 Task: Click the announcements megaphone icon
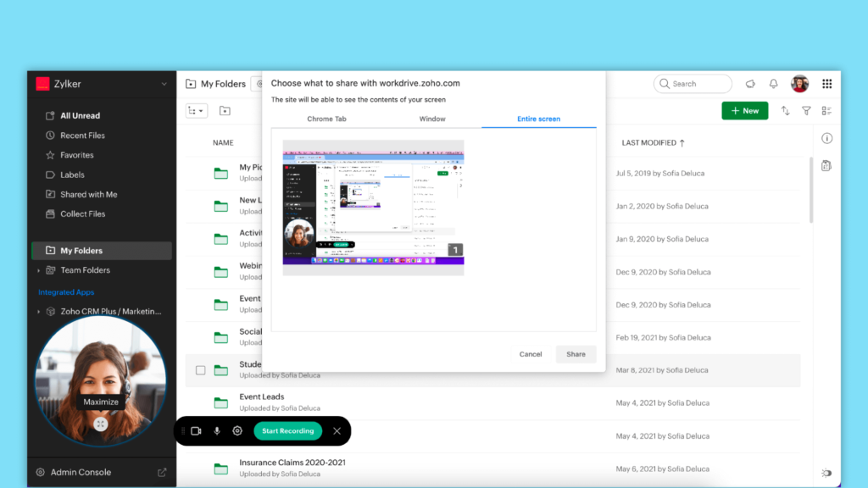pyautogui.click(x=750, y=84)
